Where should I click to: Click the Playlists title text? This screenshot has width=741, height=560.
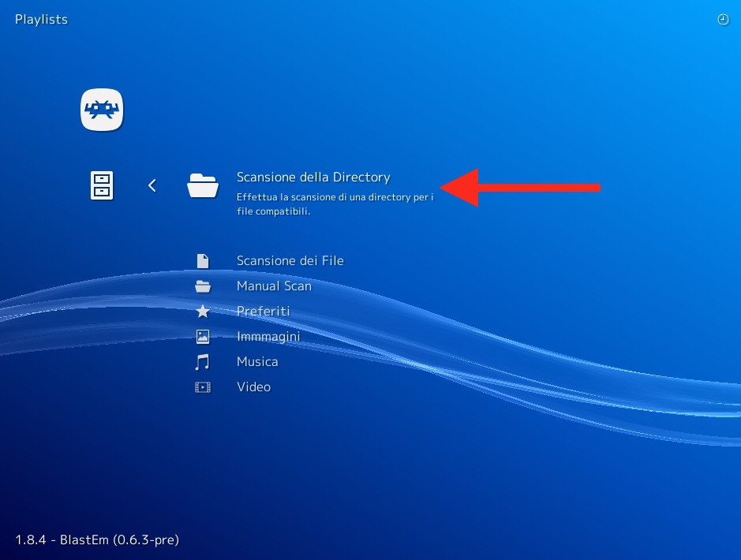point(41,20)
